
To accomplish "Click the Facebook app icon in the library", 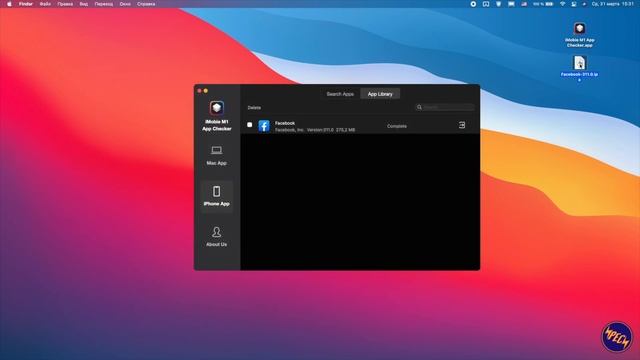I will [x=264, y=126].
